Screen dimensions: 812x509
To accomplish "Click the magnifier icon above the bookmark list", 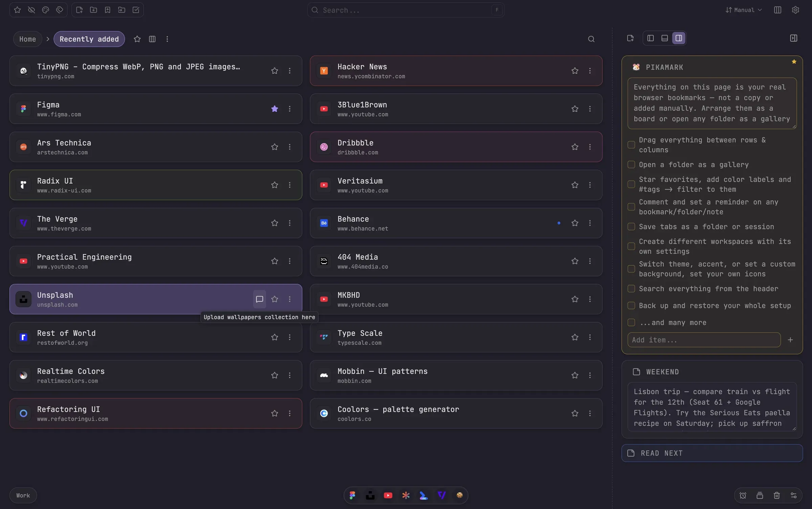I will [591, 39].
